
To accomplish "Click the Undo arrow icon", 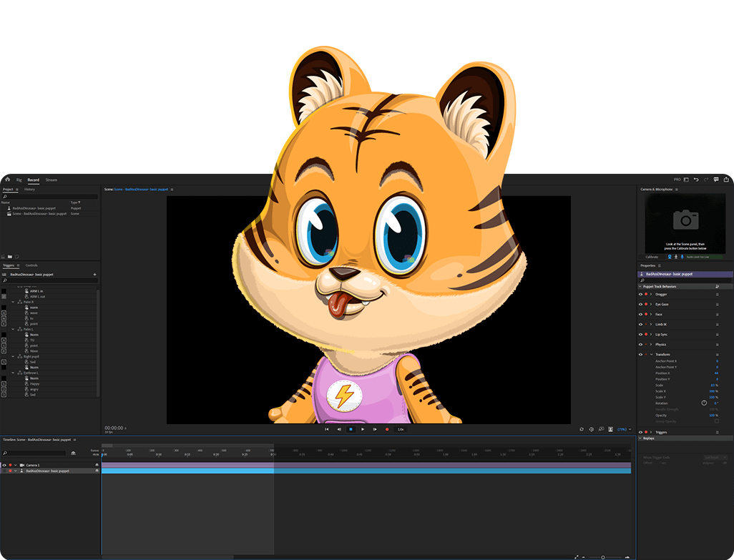I will pyautogui.click(x=696, y=180).
